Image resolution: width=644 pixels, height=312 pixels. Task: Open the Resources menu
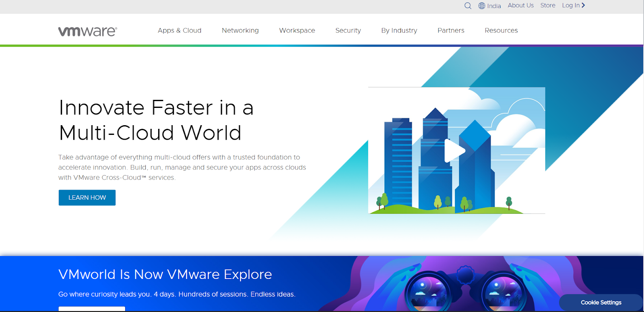(x=501, y=31)
